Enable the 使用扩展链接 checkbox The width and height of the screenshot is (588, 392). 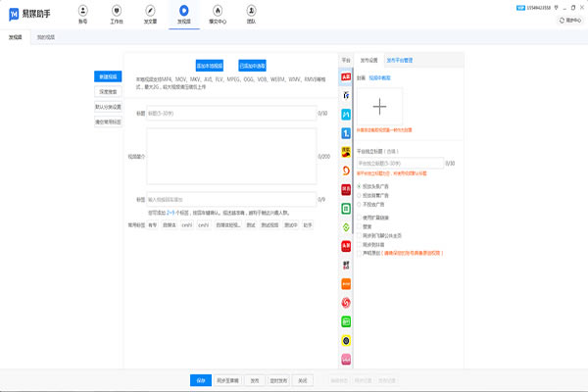[359, 218]
